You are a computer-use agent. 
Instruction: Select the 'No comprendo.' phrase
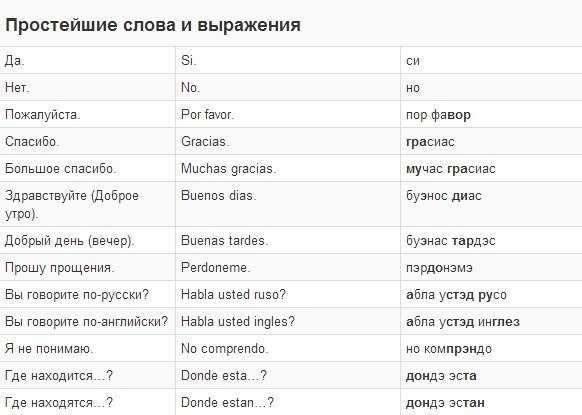[225, 349]
